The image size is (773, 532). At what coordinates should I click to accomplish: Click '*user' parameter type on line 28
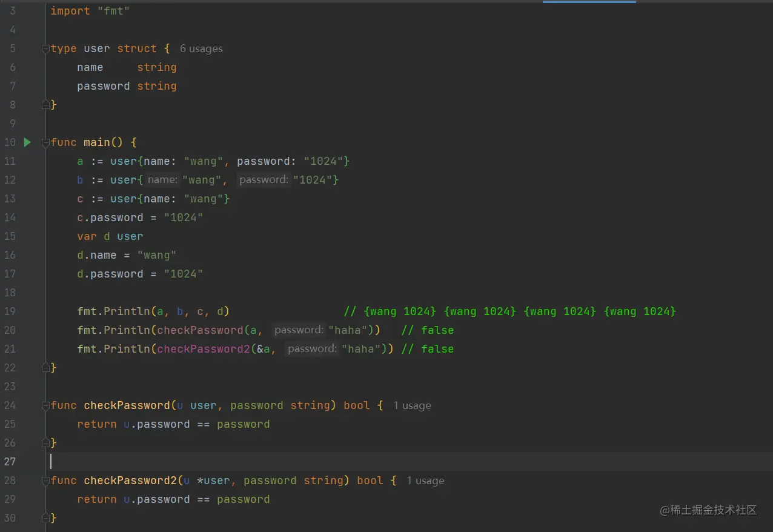click(x=213, y=480)
